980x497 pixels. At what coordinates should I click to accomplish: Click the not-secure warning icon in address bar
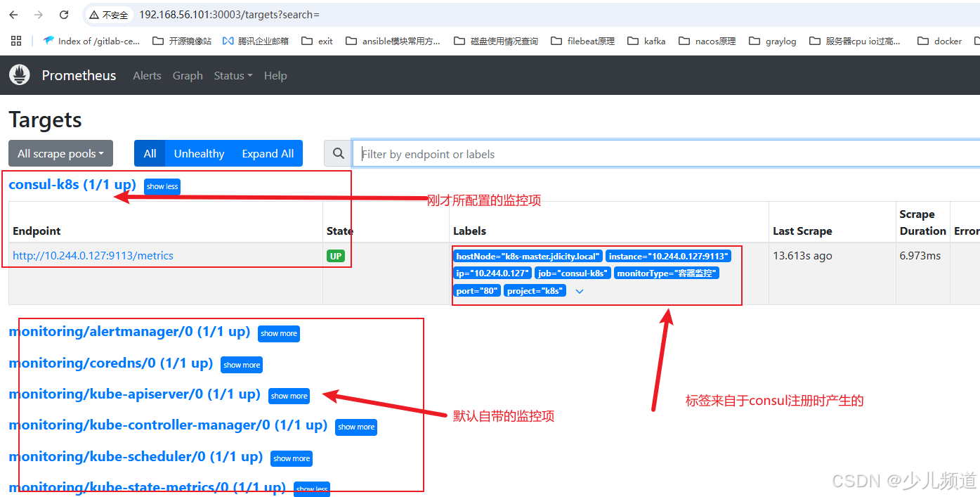[x=94, y=15]
